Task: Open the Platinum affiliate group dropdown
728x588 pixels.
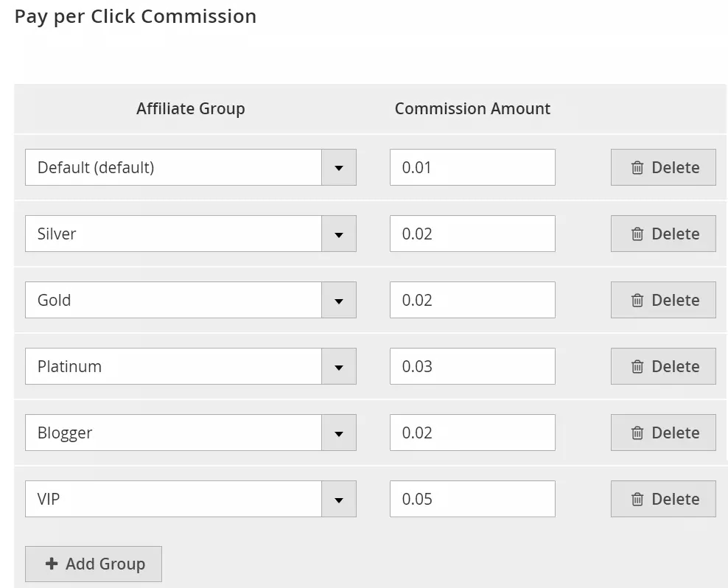Action: coord(339,366)
